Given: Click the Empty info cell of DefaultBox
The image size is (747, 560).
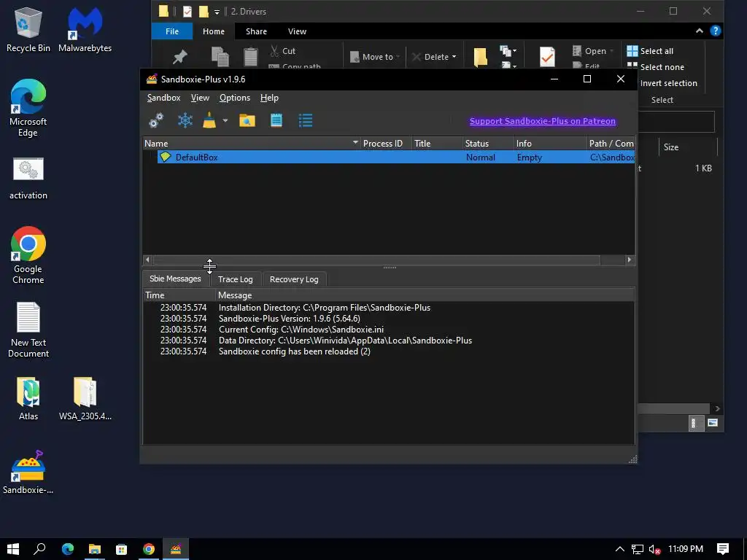Looking at the screenshot, I should tap(530, 157).
